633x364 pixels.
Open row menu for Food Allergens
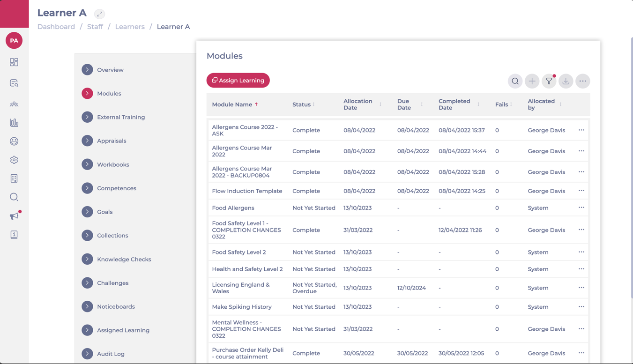point(581,208)
